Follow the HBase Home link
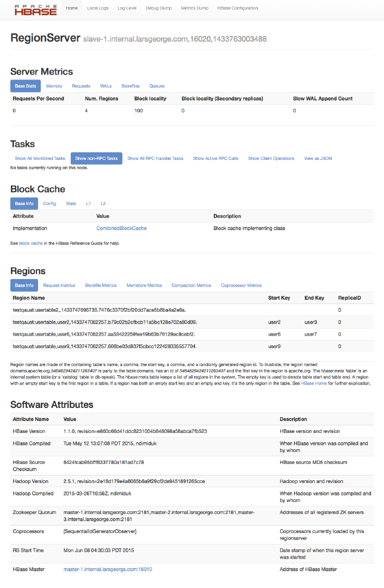384x588 pixels. (314, 383)
